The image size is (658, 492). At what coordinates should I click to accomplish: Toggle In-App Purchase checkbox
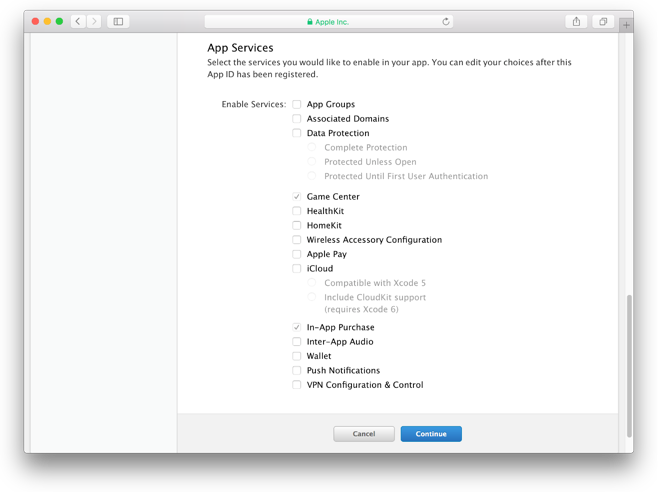(x=297, y=327)
